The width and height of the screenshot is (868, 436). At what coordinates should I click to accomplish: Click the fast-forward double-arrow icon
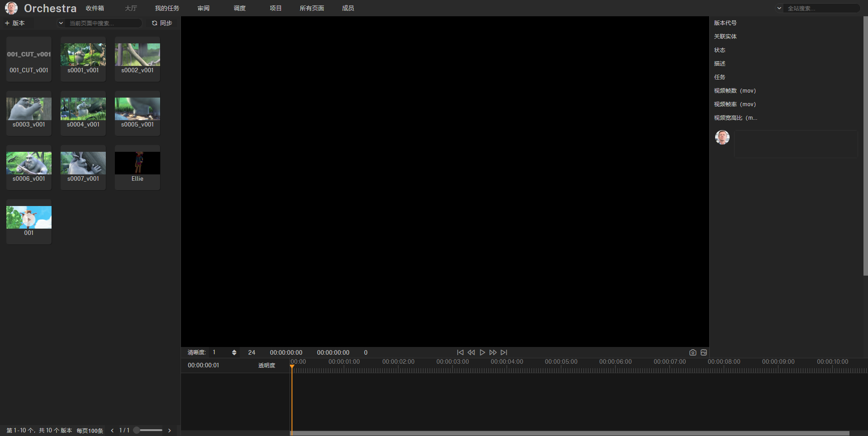pos(493,352)
